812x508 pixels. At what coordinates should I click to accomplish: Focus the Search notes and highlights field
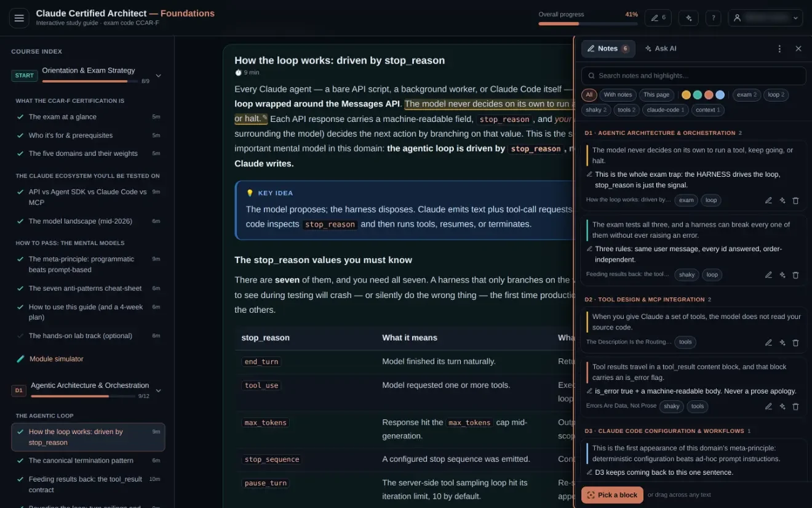click(693, 76)
